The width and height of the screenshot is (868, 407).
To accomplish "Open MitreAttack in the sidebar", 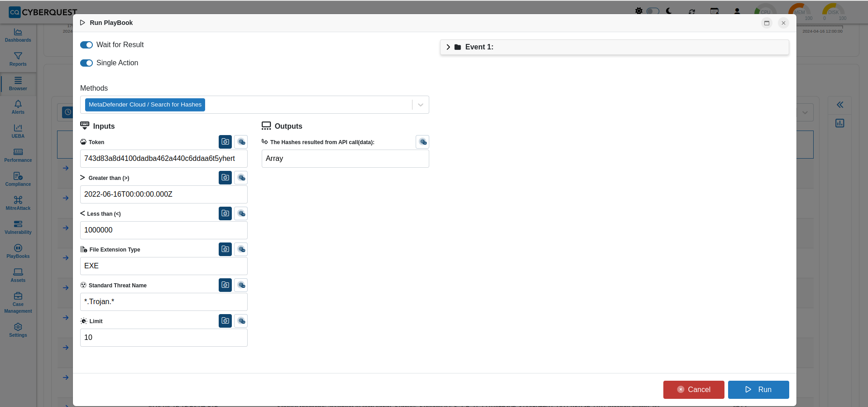I will 18,203.
